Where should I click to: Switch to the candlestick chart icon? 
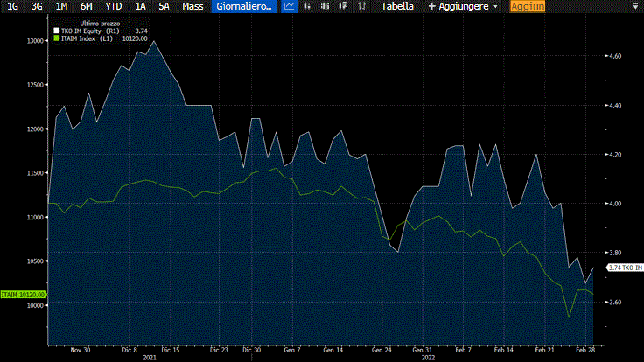(326, 6)
